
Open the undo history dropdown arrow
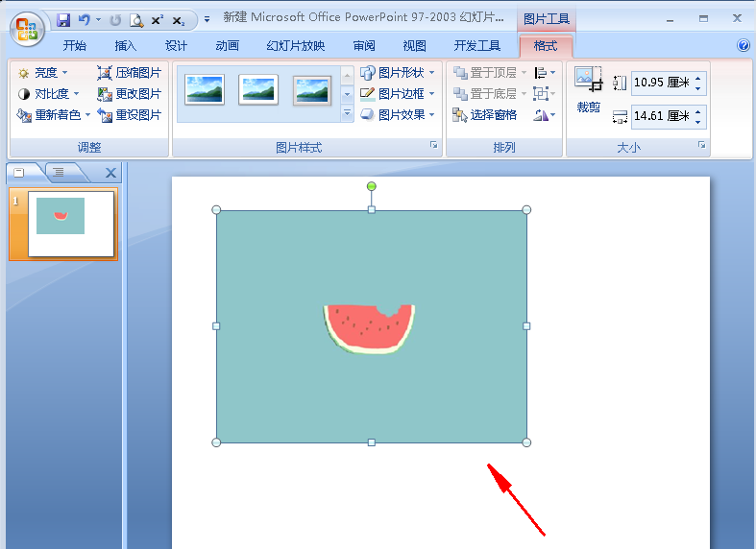[x=98, y=20]
